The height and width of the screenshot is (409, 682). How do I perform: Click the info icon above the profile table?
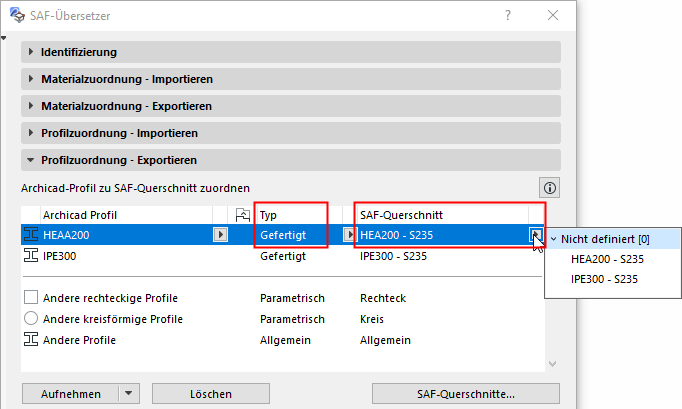(550, 187)
